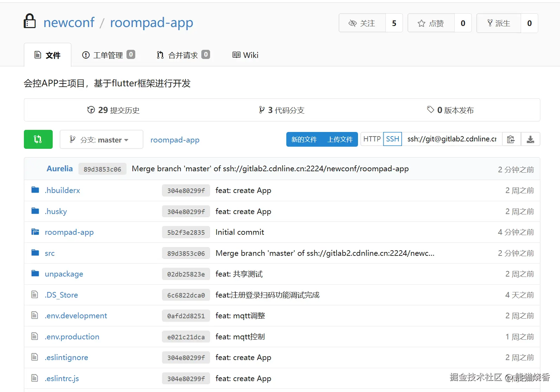
Task: View the 3 代码分支 branches
Action: (x=281, y=110)
